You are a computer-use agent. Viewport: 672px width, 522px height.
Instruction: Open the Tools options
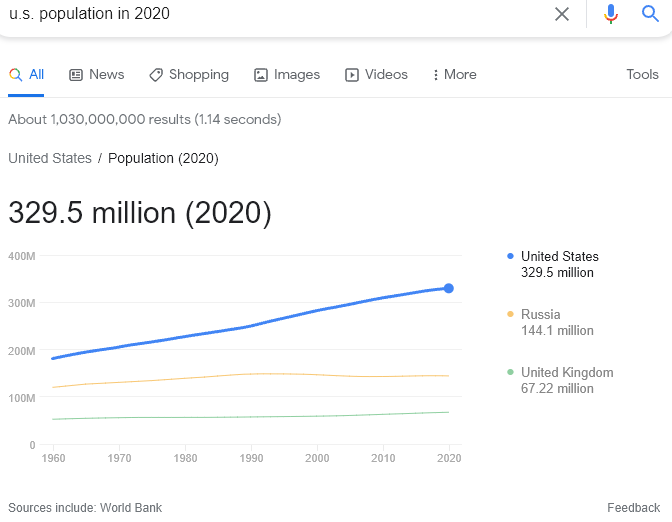(642, 75)
